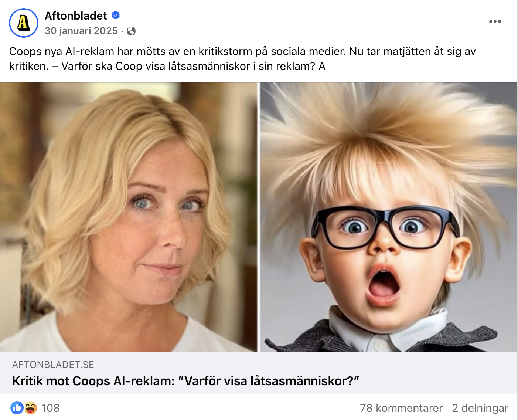Click the AFTONBLADET.SE domain label
Viewport: 518px width, 420px height.
click(x=53, y=365)
